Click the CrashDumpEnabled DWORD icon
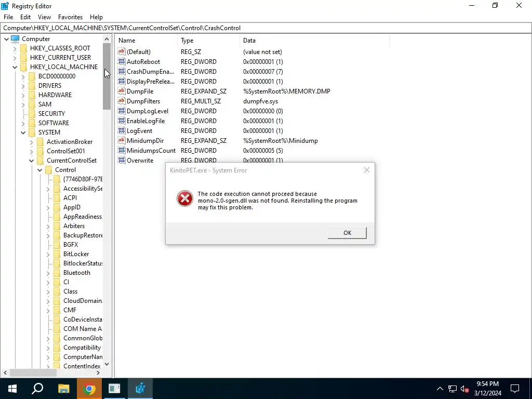Screen dimensions: 532x399 (x=122, y=71)
